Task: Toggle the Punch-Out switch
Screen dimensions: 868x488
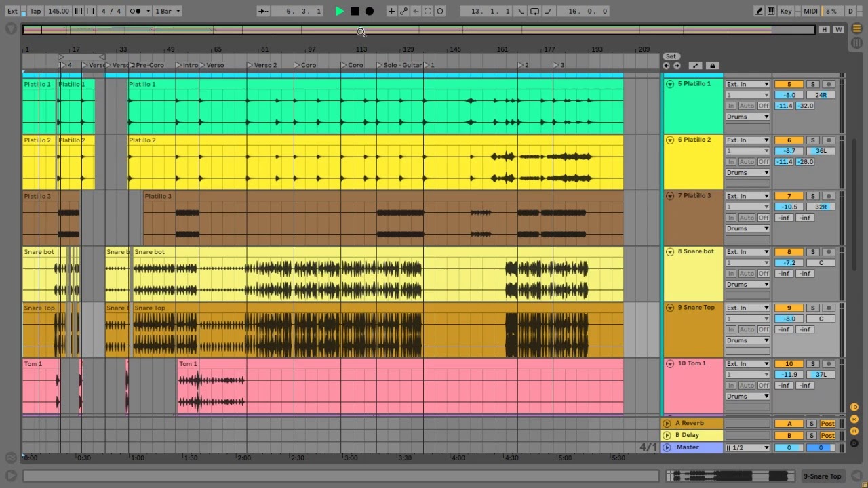Action: pyautogui.click(x=549, y=11)
